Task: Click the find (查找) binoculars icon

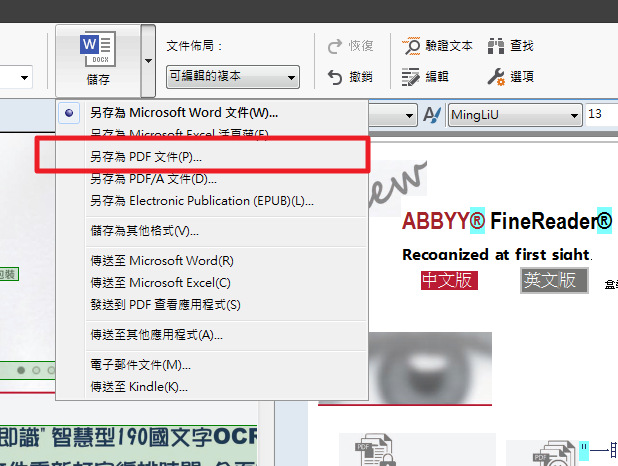Action: coord(497,46)
